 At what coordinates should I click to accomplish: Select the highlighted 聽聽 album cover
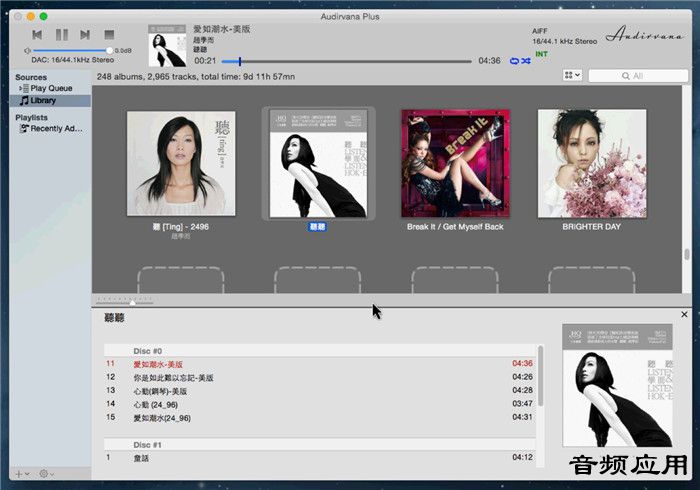[318, 163]
